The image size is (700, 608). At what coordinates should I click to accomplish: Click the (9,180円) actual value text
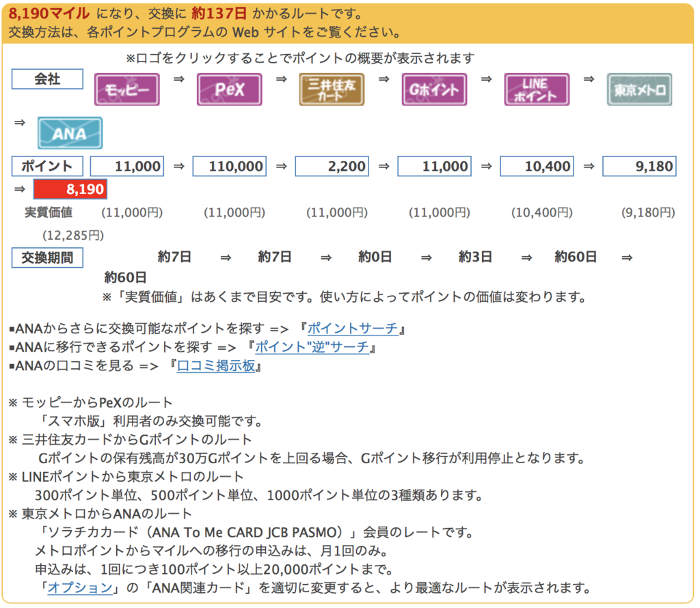click(x=648, y=212)
